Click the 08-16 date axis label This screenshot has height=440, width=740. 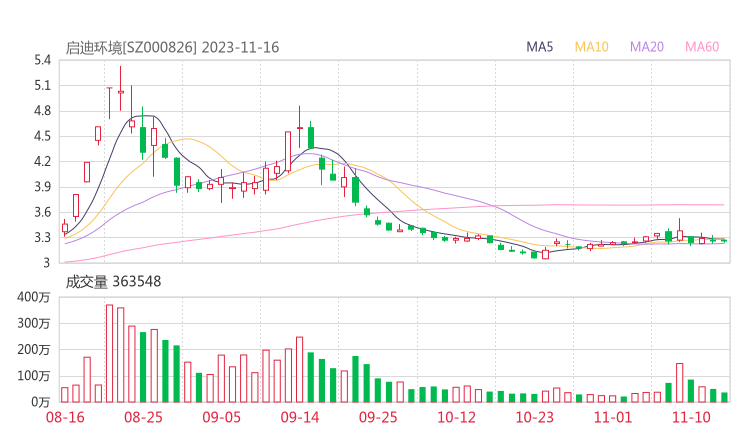pyautogui.click(x=65, y=417)
